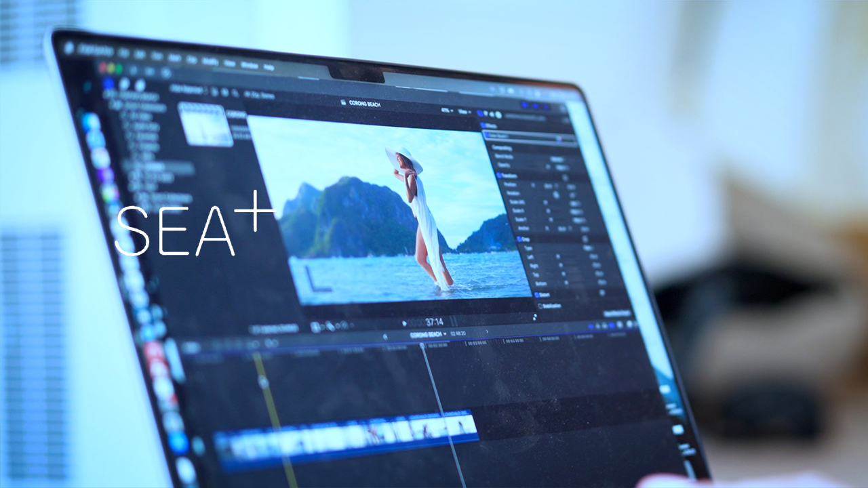
Task: Open the Window menu
Action: (x=248, y=66)
